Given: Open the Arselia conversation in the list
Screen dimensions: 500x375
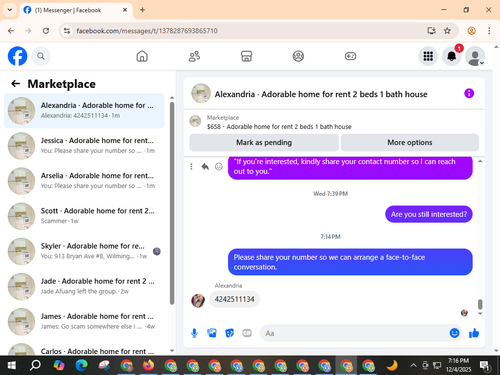Looking at the screenshot, I should (x=84, y=181).
